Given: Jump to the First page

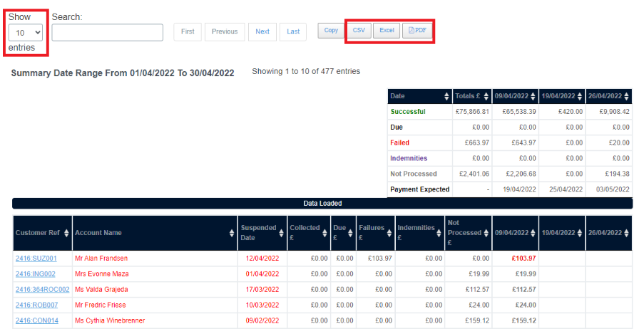Looking at the screenshot, I should (188, 32).
